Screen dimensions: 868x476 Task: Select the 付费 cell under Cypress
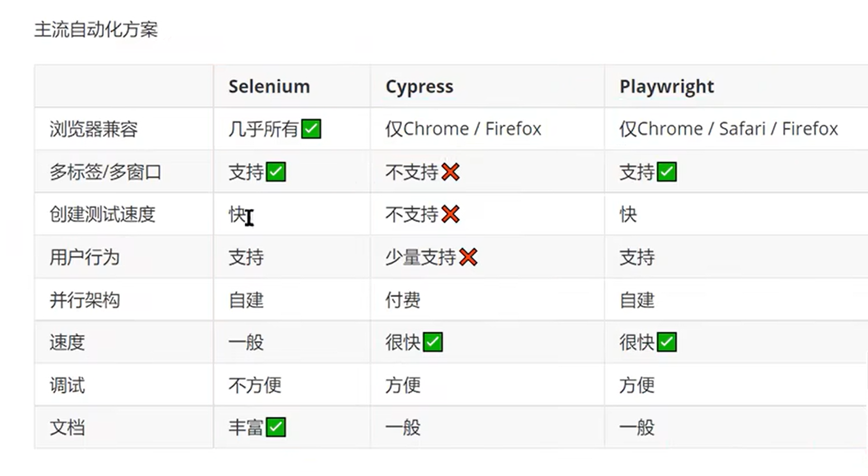(x=403, y=300)
